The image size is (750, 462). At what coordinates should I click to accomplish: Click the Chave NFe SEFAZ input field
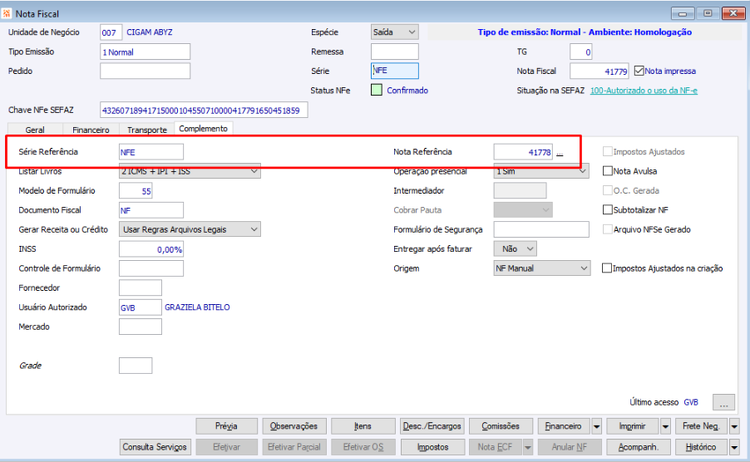[x=204, y=110]
